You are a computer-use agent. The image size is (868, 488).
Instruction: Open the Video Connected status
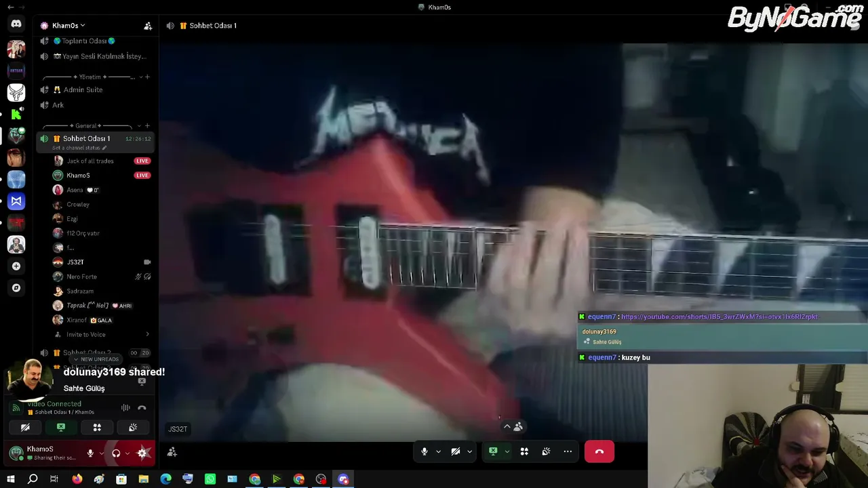point(54,404)
